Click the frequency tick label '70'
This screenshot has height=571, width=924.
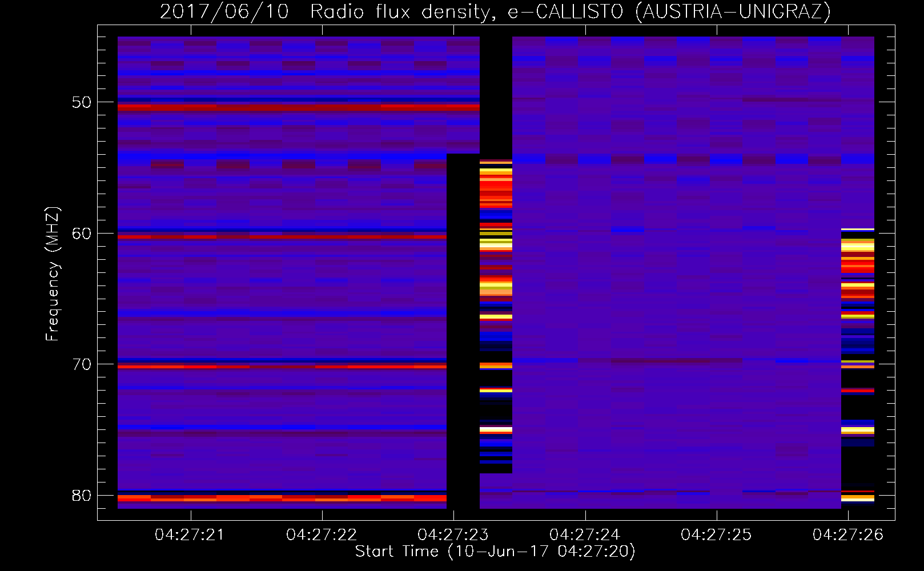(x=82, y=364)
